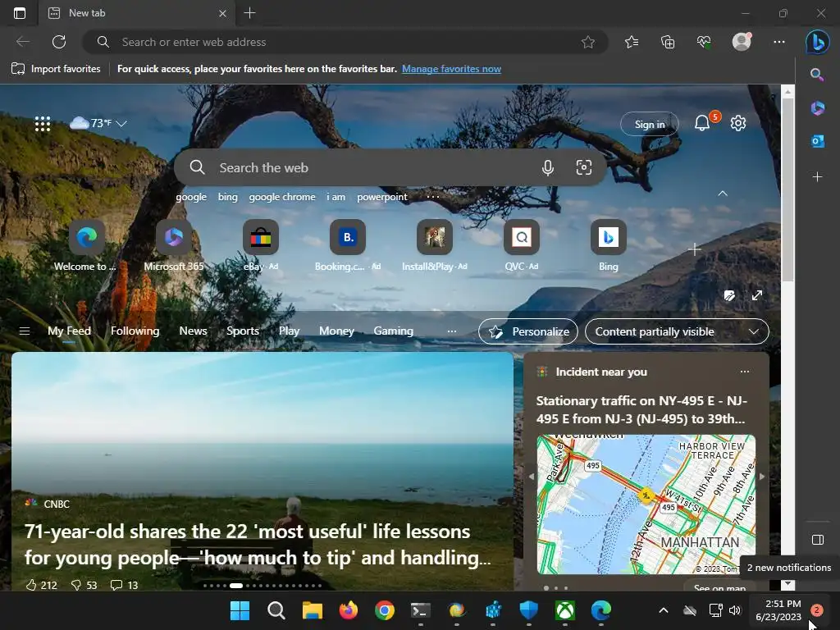Open the CNBC 71-year-old life lessons article
Screen dimensions: 840x630
coord(258,545)
